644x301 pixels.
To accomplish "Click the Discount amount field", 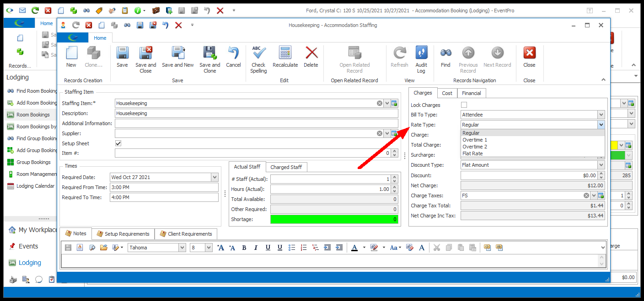I will pos(529,175).
